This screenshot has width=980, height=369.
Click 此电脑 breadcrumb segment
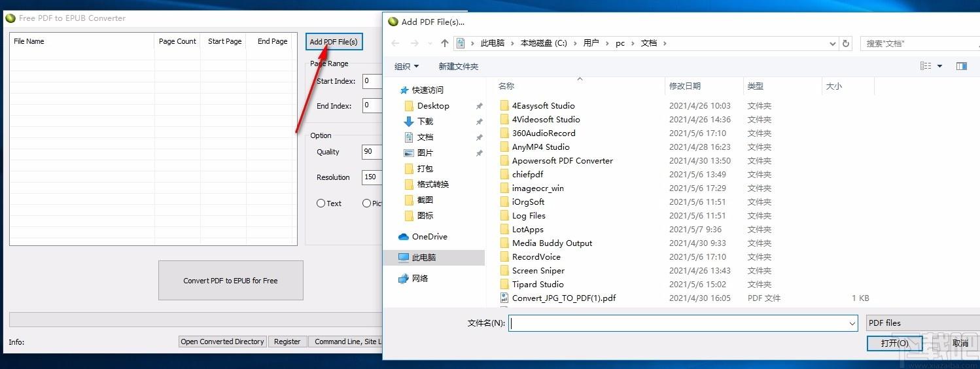click(x=493, y=43)
